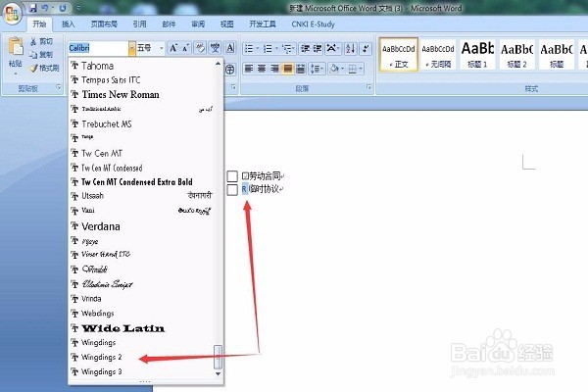Select Wide Latin in the font list
Screen dimensions: 588x392
pos(141,328)
